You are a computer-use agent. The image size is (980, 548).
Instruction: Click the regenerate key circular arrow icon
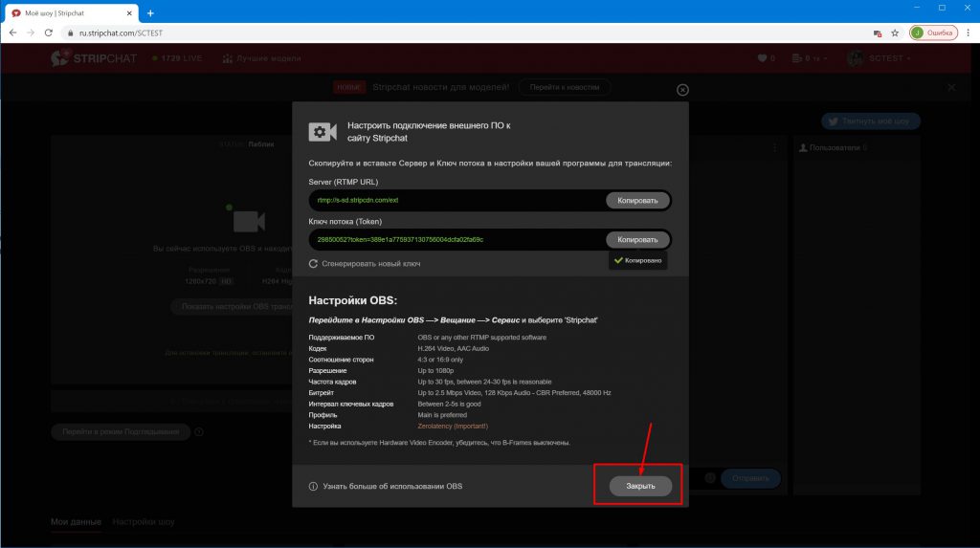pyautogui.click(x=313, y=264)
